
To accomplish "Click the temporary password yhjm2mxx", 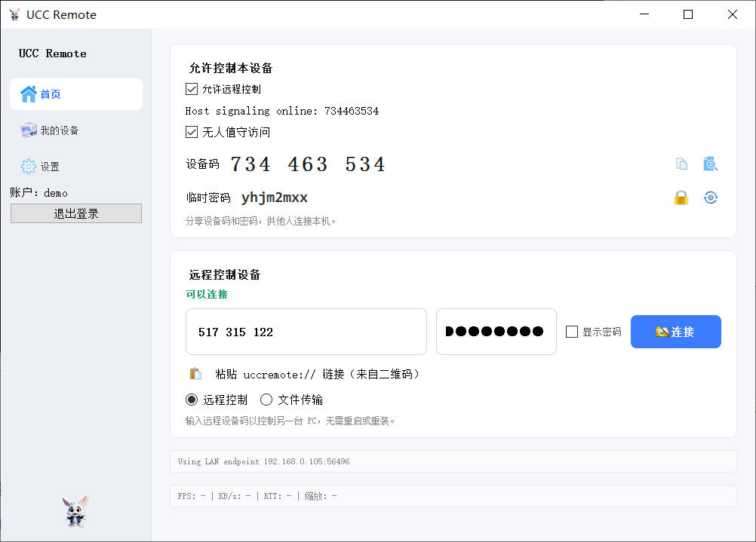I will coord(275,198).
